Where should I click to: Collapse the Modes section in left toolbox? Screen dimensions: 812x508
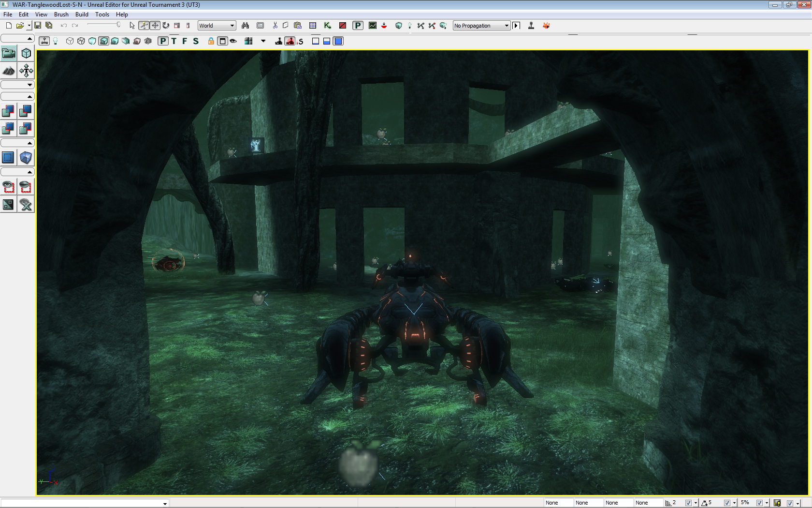point(17,39)
